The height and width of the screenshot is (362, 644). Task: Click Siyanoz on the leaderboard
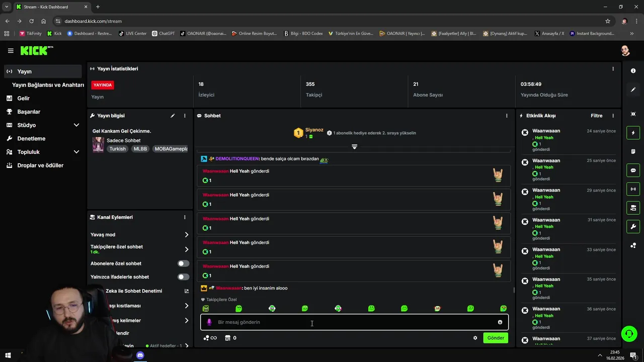pyautogui.click(x=314, y=130)
